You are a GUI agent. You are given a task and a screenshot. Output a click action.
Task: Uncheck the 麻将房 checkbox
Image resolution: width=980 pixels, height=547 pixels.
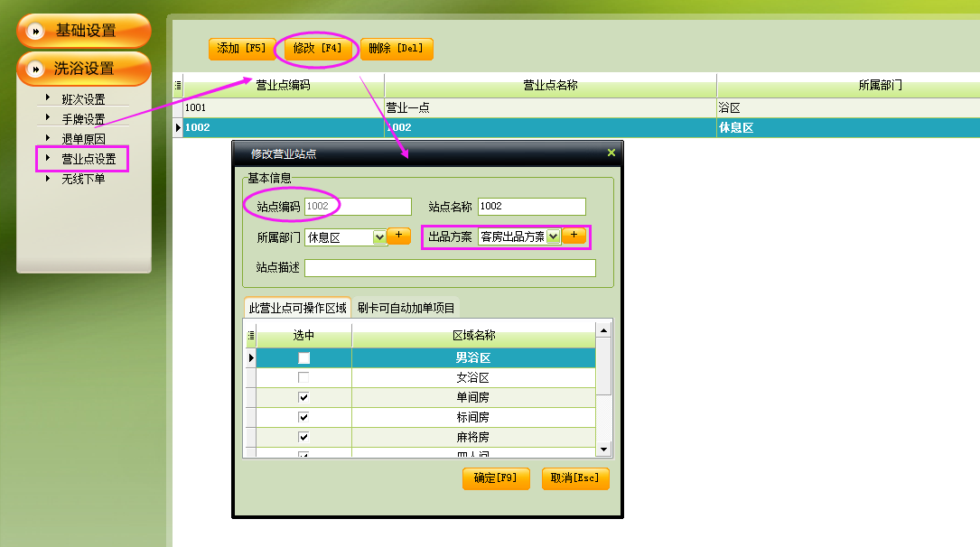[x=303, y=437]
